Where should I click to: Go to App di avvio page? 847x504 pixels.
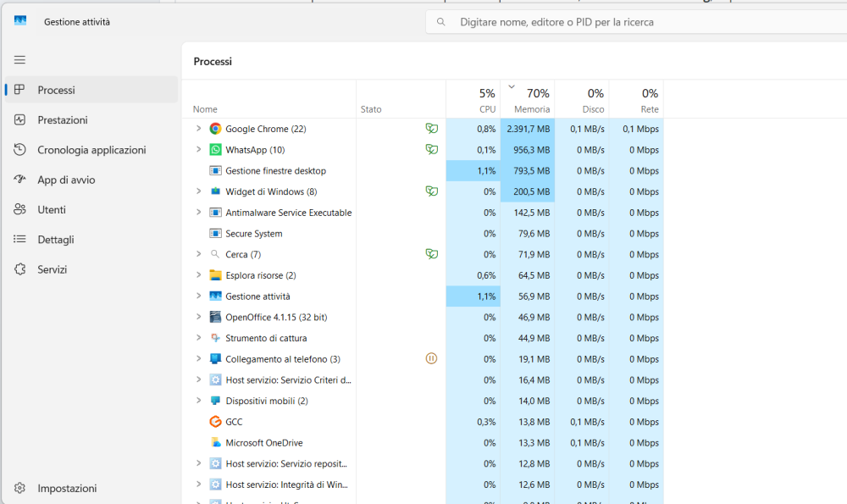[91, 180]
